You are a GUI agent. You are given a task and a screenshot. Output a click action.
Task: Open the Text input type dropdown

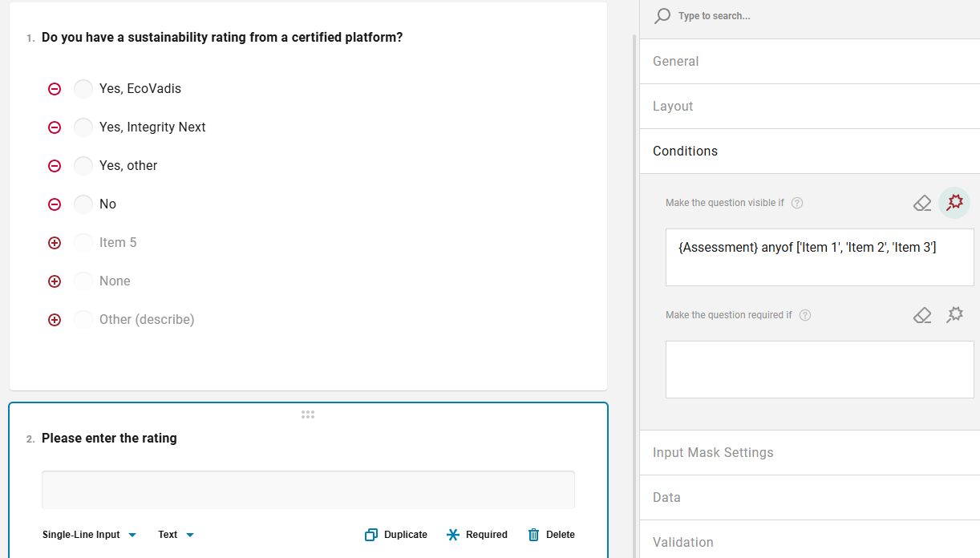pyautogui.click(x=176, y=535)
